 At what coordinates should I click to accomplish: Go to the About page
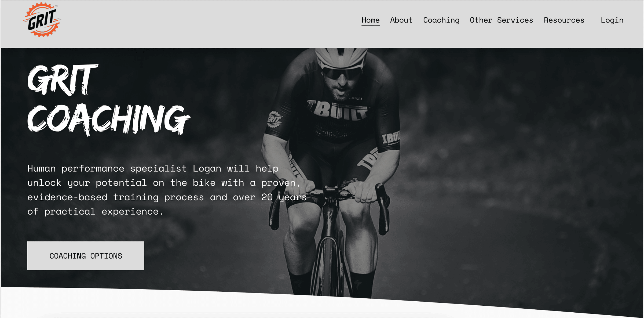[x=401, y=20]
